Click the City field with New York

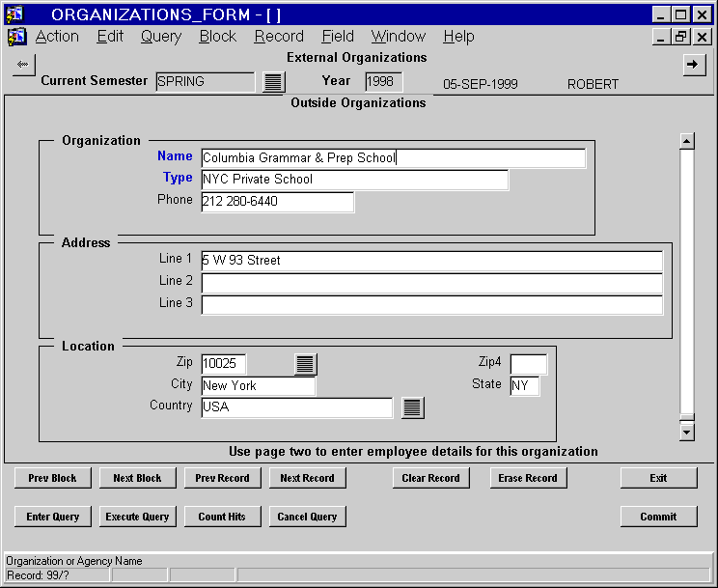(x=259, y=386)
